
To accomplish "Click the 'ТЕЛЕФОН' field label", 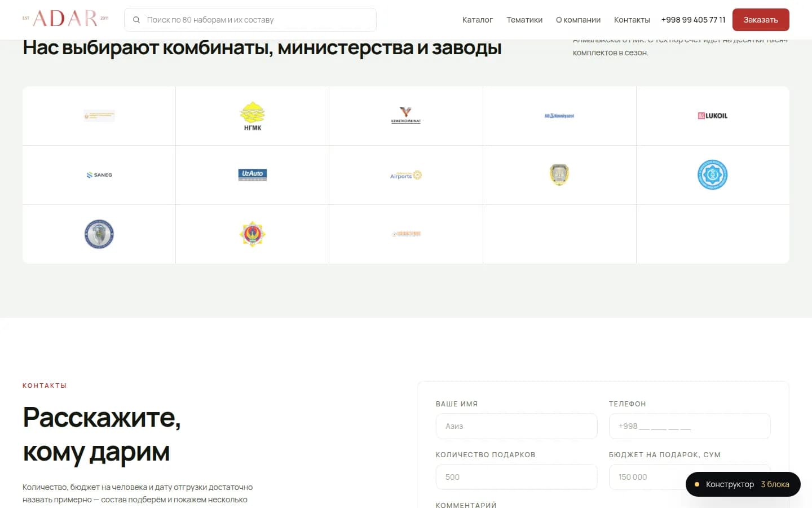I will point(628,404).
